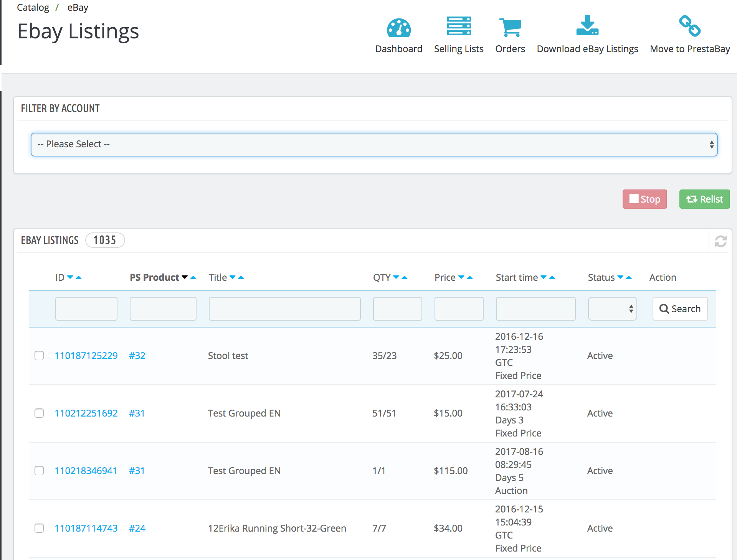Screen dimensions: 737x560
Task: Sort Status column descending
Action: coord(620,277)
